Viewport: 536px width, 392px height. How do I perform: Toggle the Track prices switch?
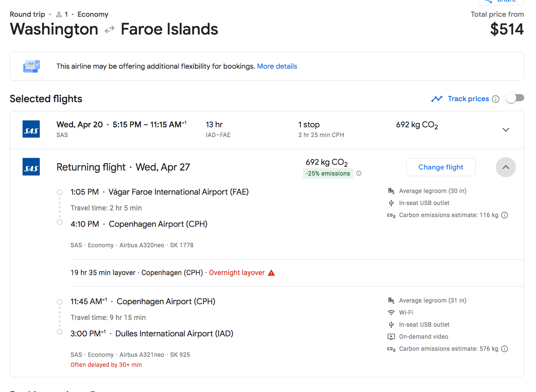click(515, 98)
